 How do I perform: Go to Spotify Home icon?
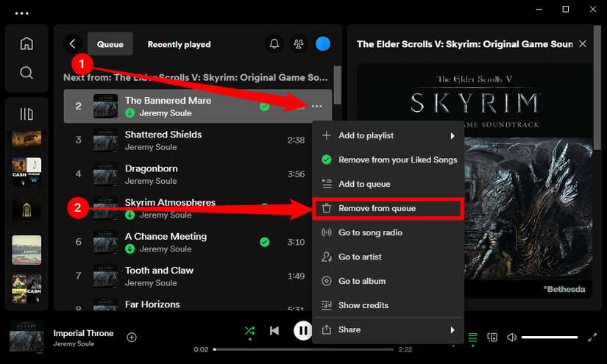pyautogui.click(x=26, y=43)
